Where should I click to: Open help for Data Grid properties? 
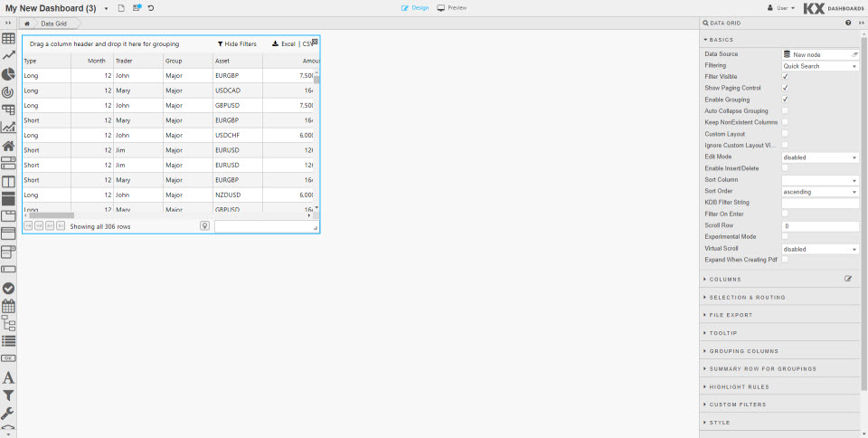coord(847,23)
